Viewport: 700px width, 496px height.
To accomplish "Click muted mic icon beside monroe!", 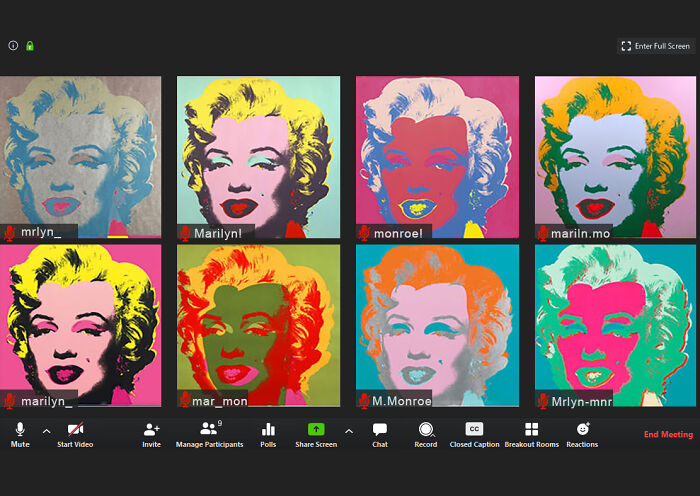I will pos(364,233).
